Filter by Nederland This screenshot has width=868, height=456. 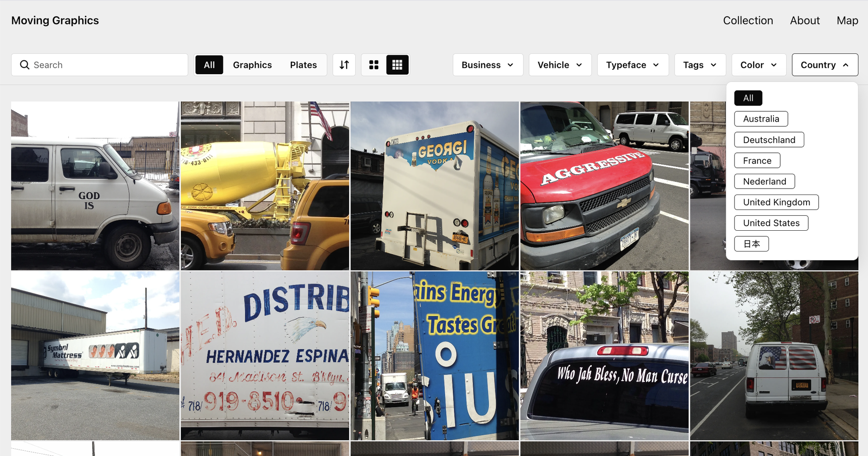click(764, 181)
